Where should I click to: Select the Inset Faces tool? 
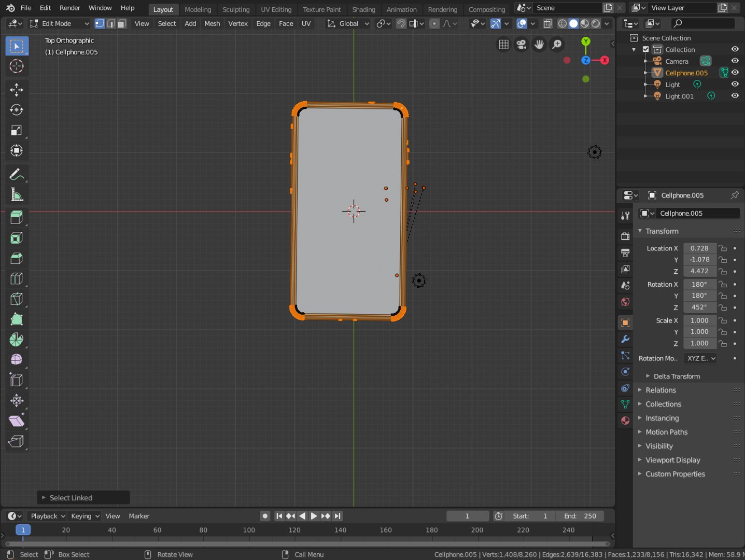tap(17, 238)
